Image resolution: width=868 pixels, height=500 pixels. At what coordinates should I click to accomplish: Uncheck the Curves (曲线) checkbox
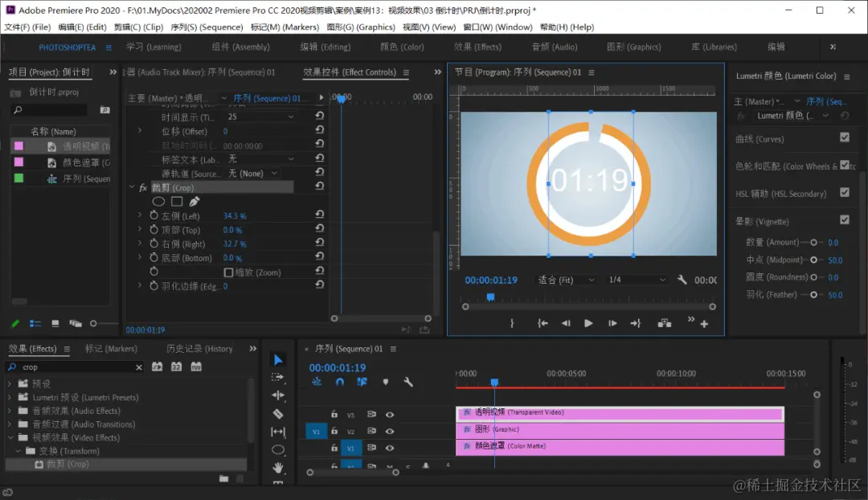coord(844,137)
